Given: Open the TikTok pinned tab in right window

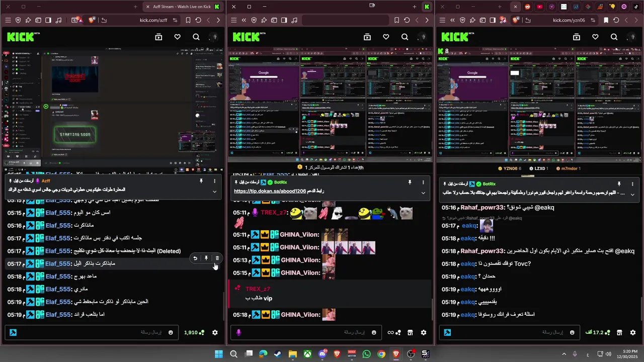Looking at the screenshot, I should [x=636, y=7].
